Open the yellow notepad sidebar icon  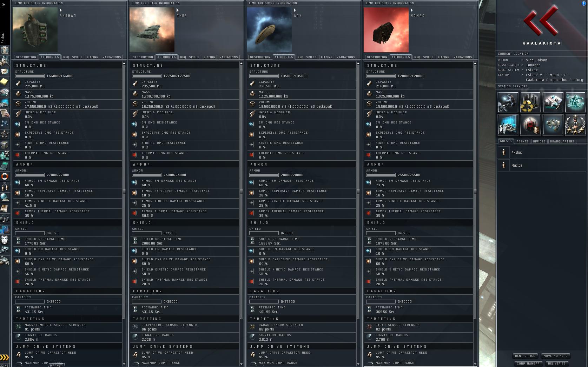tap(5, 82)
